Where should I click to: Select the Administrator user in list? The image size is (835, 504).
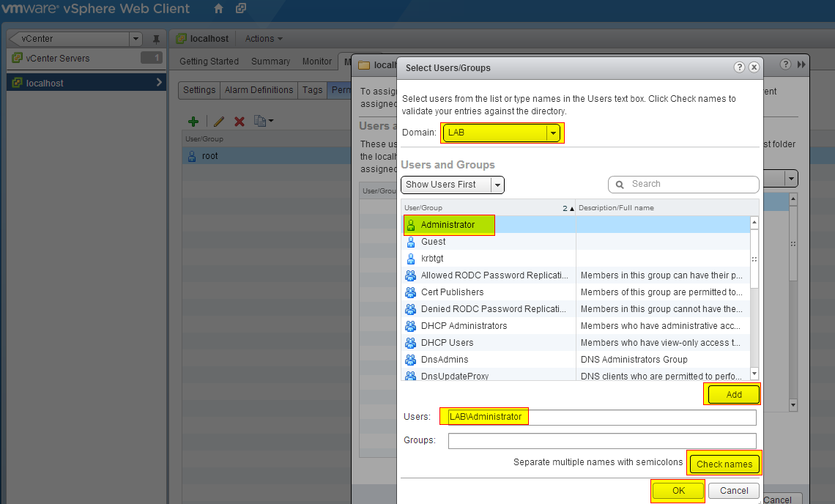click(x=448, y=225)
